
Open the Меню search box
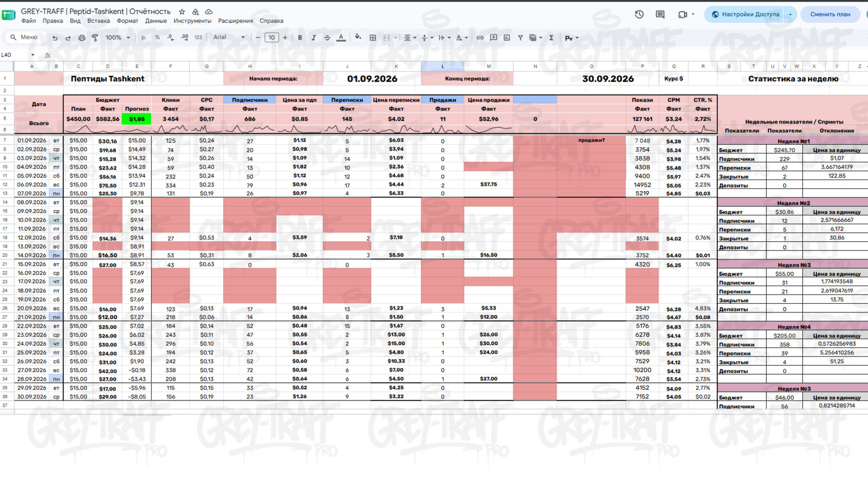[24, 38]
